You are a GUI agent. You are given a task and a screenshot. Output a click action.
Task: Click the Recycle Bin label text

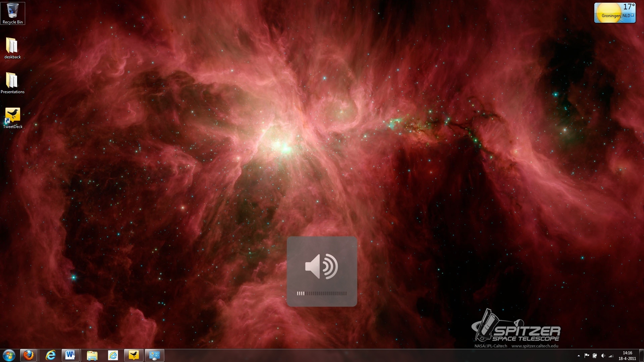pos(13,22)
